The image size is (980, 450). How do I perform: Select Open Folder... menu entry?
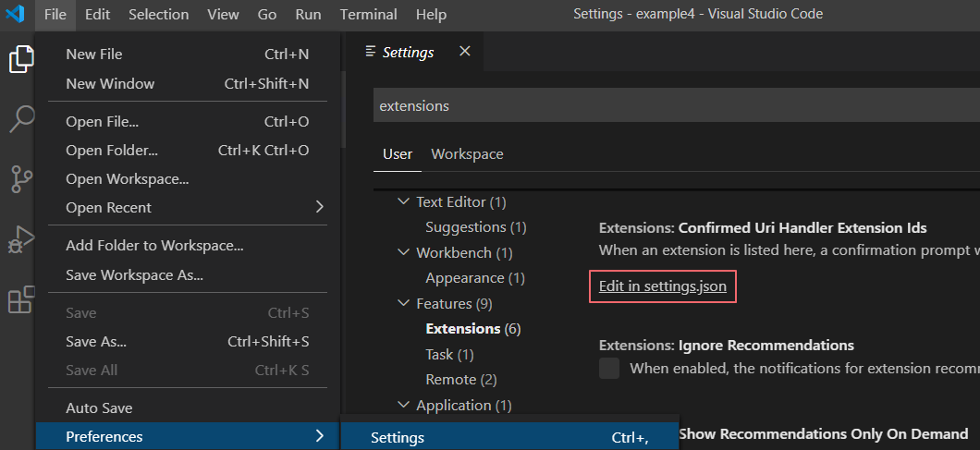(188, 151)
